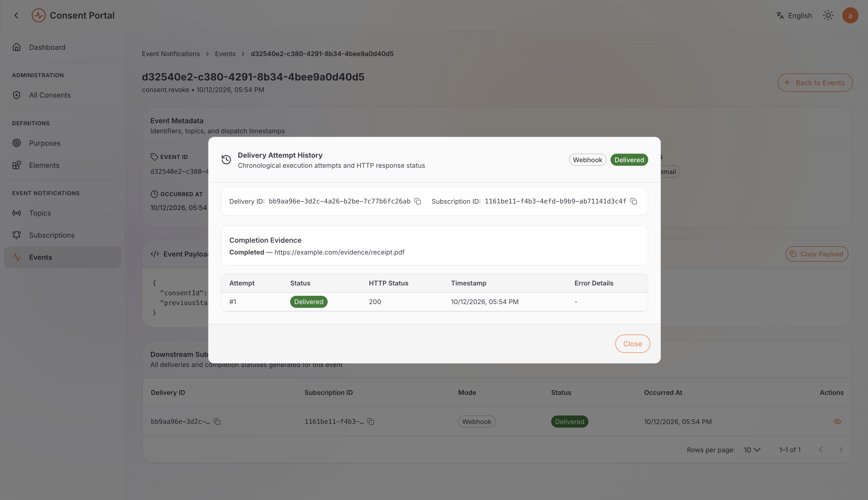Image resolution: width=868 pixels, height=500 pixels.
Task: Click the Consent Portal logo icon
Action: click(x=38, y=15)
